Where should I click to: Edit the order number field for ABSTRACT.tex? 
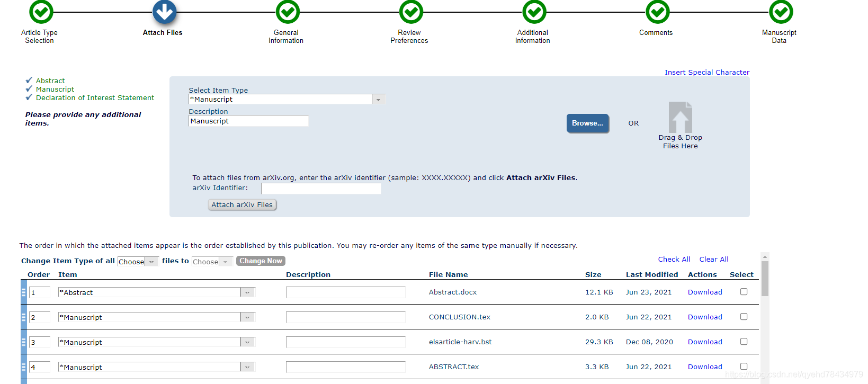point(39,367)
